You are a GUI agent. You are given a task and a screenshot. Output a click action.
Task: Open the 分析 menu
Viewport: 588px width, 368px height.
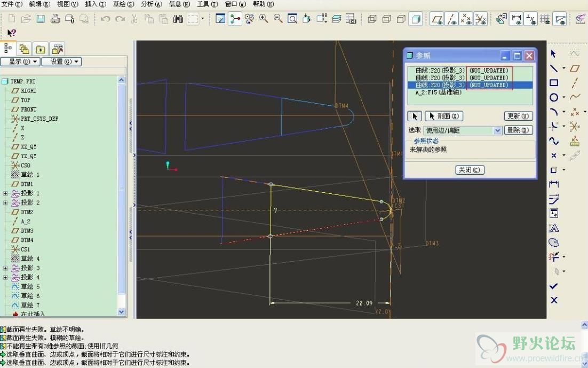point(152,4)
